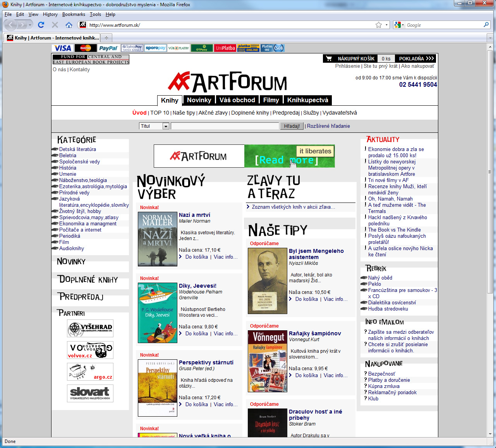
Task: Open Viac info for Díky, Jeevesi!
Action: click(x=226, y=333)
